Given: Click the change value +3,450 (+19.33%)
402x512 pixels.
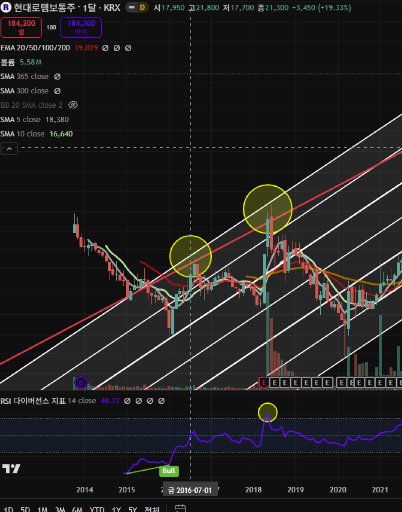Looking at the screenshot, I should tap(322, 7).
